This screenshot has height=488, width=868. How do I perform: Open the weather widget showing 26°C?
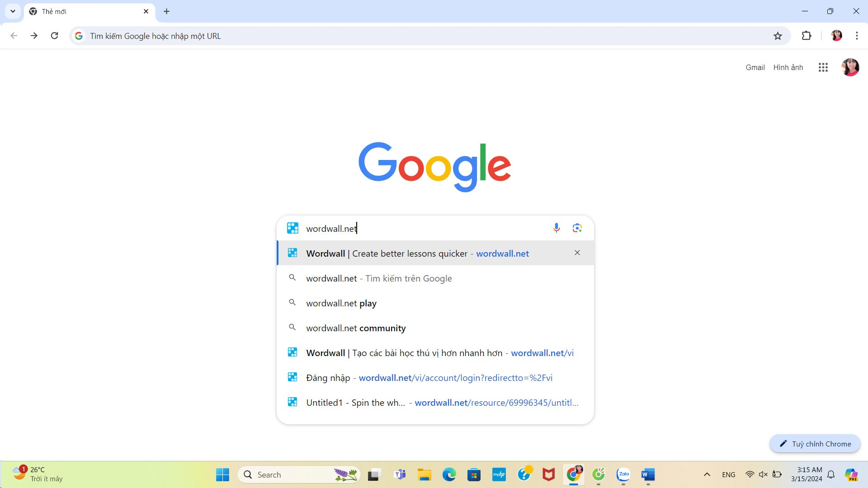38,474
